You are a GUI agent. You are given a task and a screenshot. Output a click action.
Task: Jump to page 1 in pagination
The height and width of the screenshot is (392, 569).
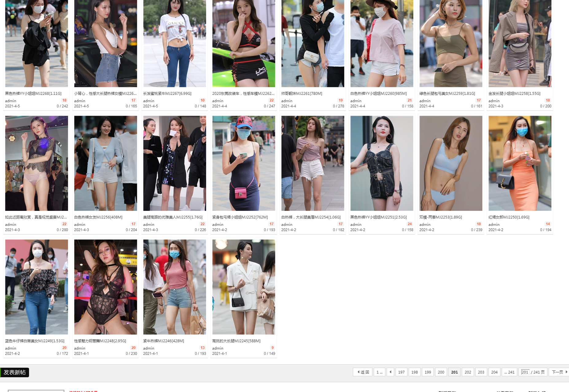[x=379, y=372]
